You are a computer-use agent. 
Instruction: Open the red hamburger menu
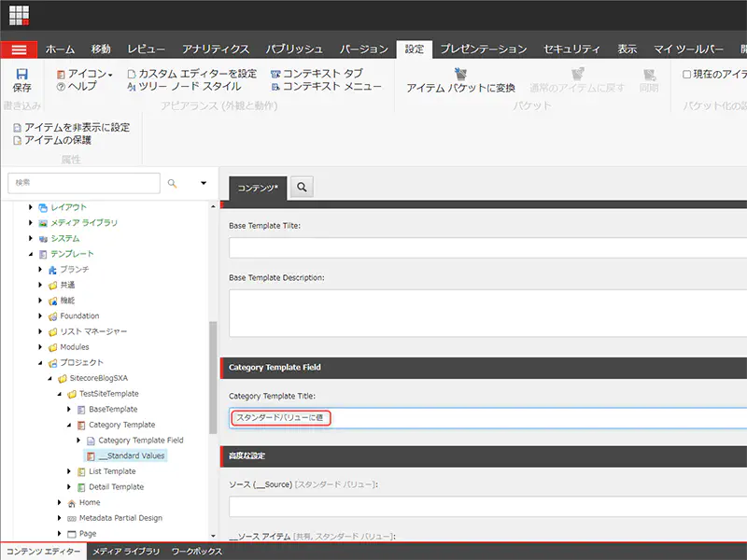[x=19, y=49]
